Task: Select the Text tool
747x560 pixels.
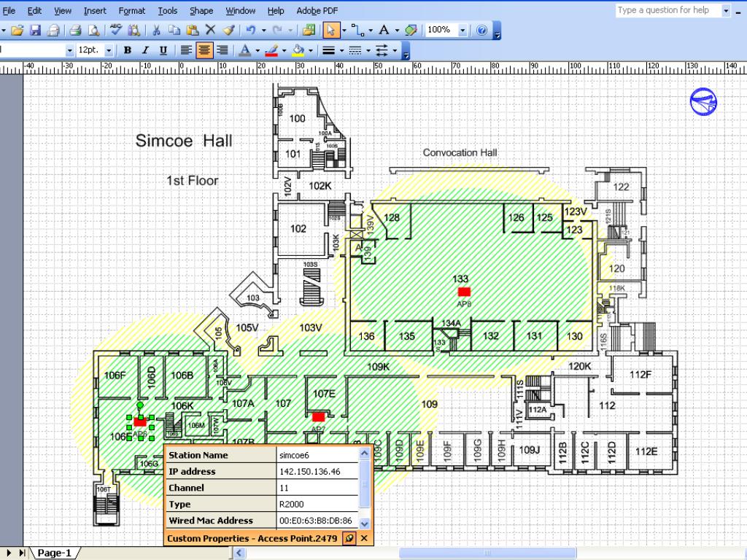Action: pos(384,30)
